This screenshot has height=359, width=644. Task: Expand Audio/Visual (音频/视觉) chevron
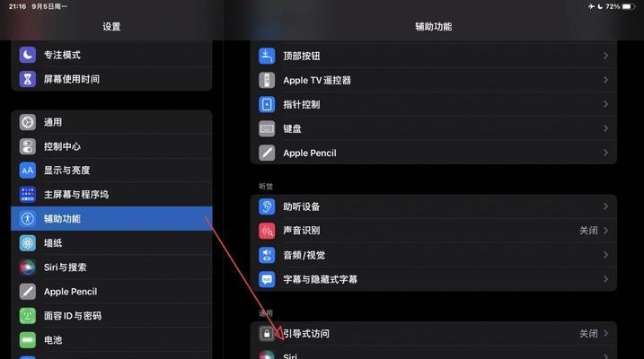(x=605, y=255)
